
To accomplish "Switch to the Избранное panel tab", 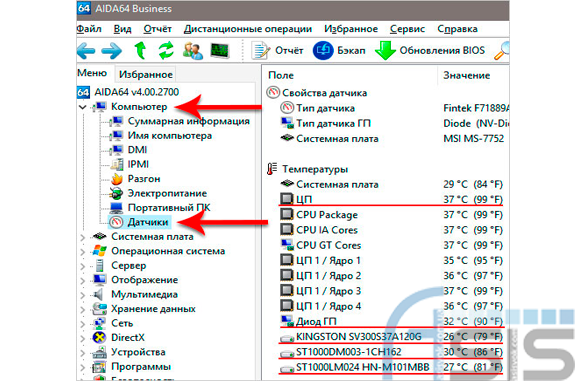I will coord(146,74).
